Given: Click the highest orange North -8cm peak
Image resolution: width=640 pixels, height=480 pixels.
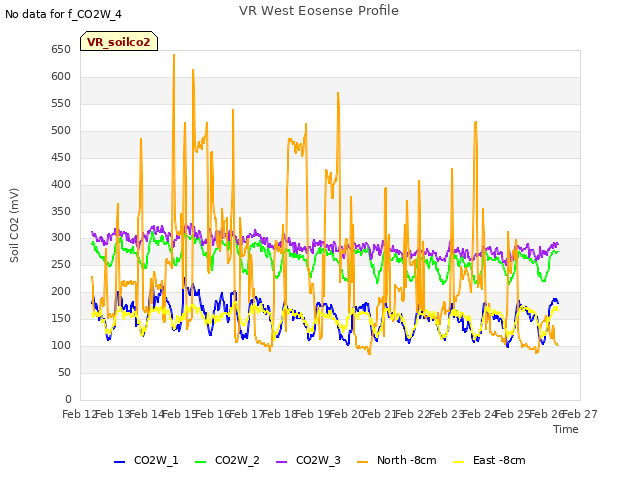Looking at the screenshot, I should point(174,55).
